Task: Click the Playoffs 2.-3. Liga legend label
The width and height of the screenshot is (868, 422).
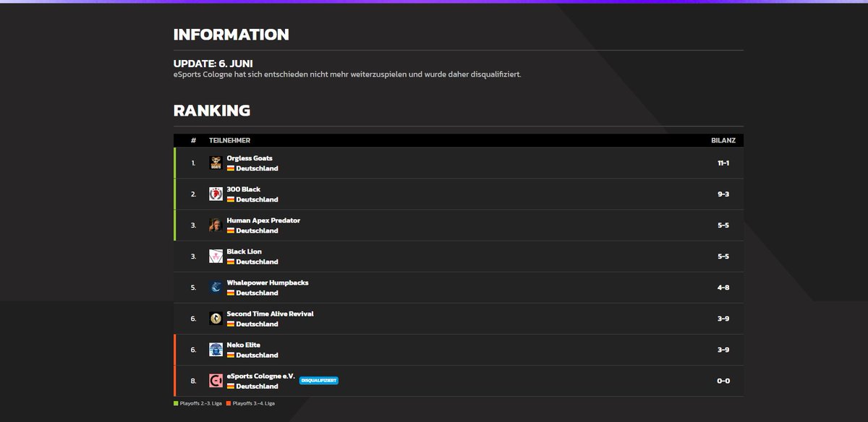Action: (x=200, y=403)
